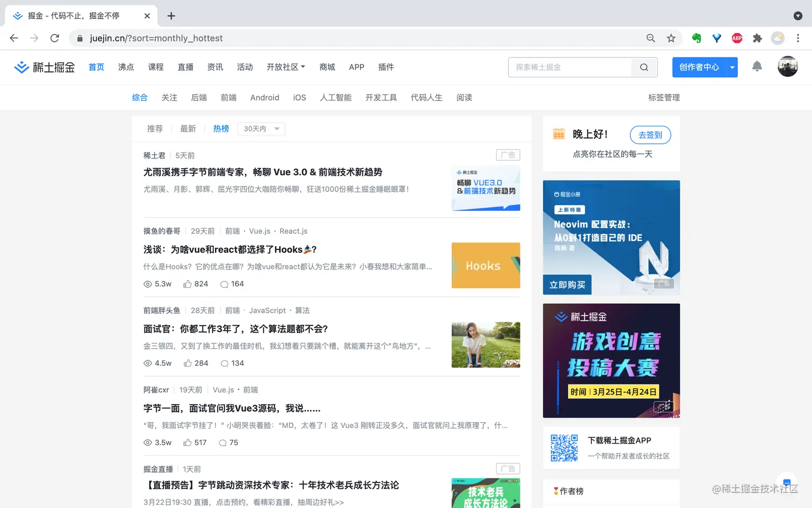Screen dimensions: 812x508
Task: Click the download APP QR code
Action: click(x=564, y=448)
